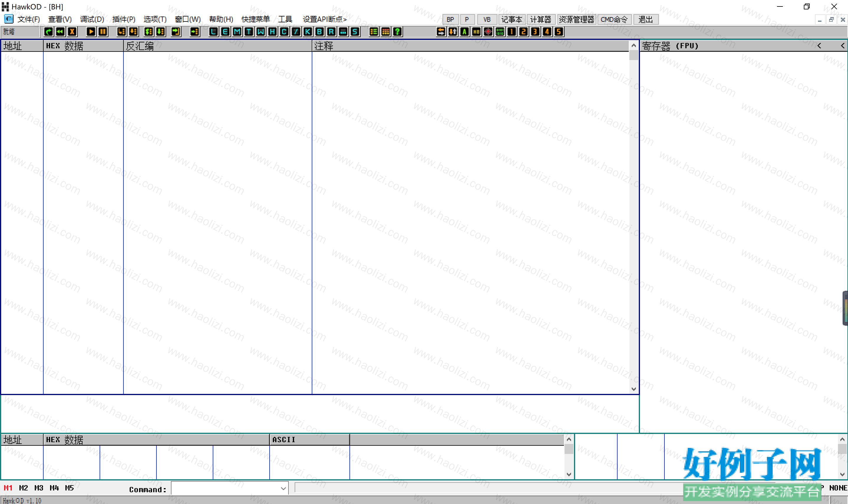The image size is (848, 504).
Task: Open Handles window (H icon)
Action: coord(273,32)
